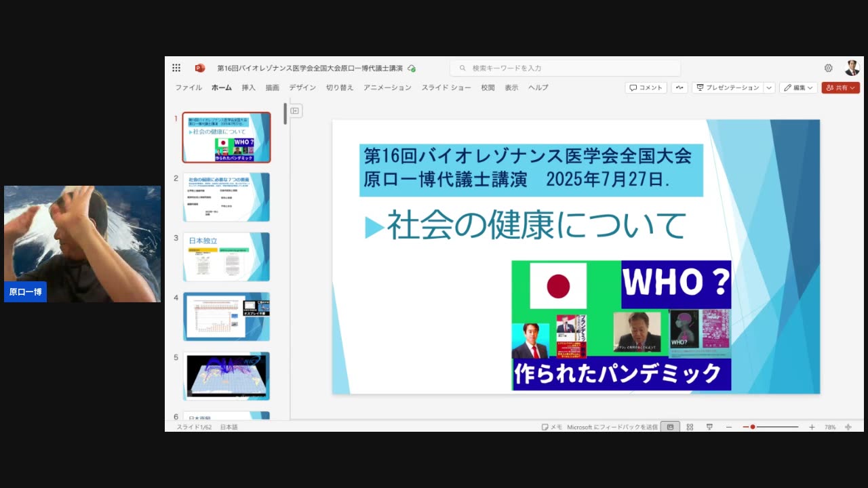This screenshot has height=488, width=868.
Task: Click the document title in header
Action: [310, 68]
